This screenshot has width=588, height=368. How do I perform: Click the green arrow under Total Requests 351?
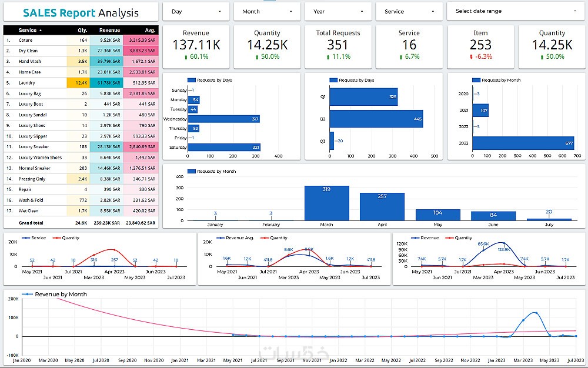click(x=328, y=58)
